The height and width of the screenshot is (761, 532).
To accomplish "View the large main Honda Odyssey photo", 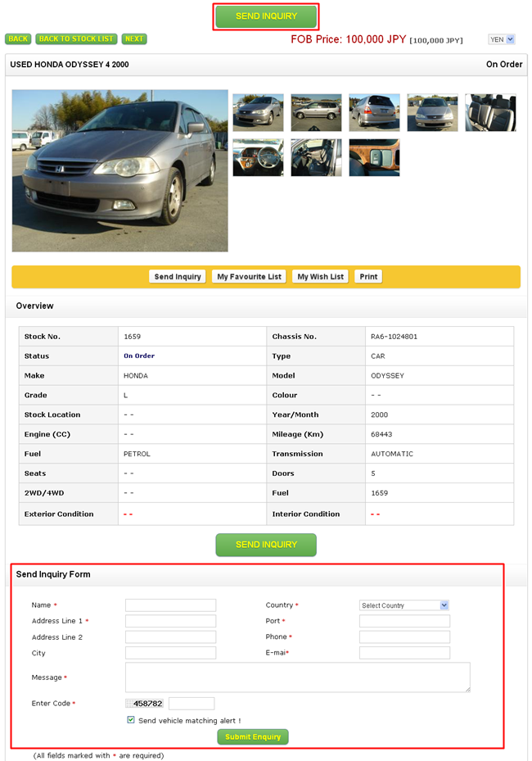I will point(119,170).
